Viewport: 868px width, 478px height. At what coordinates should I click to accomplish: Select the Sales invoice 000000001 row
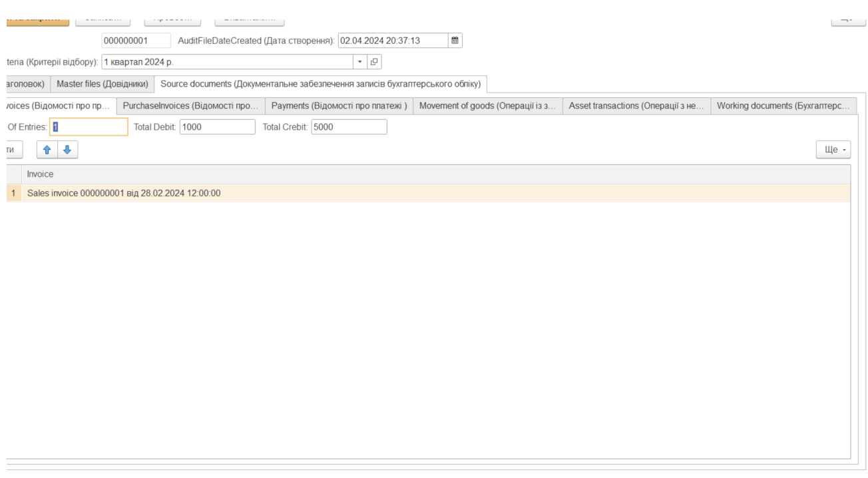124,193
